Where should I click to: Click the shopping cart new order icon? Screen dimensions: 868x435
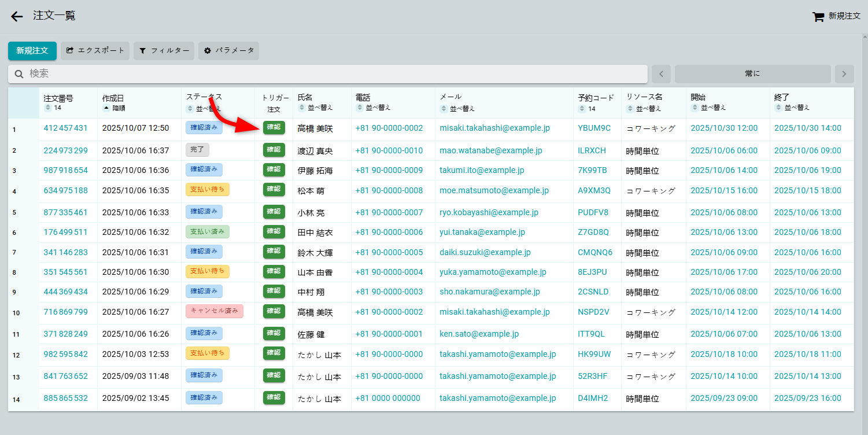[x=818, y=17]
